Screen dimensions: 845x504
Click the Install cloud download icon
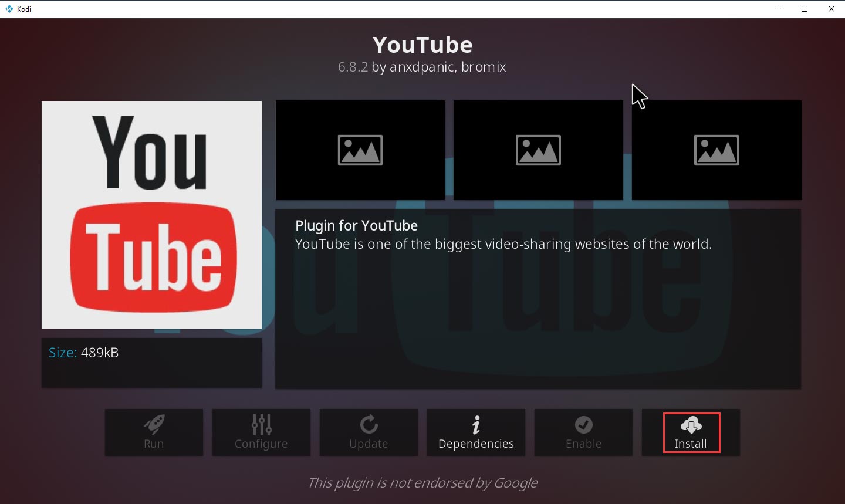pos(691,425)
